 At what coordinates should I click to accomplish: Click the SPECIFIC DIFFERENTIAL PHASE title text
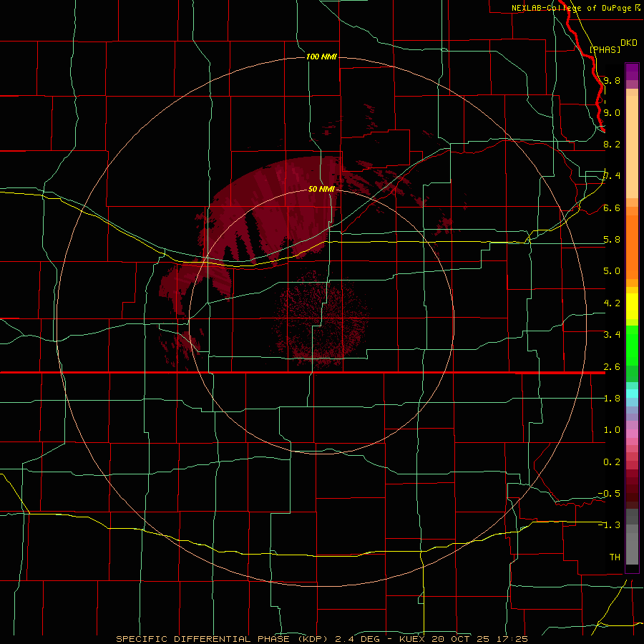point(203,639)
